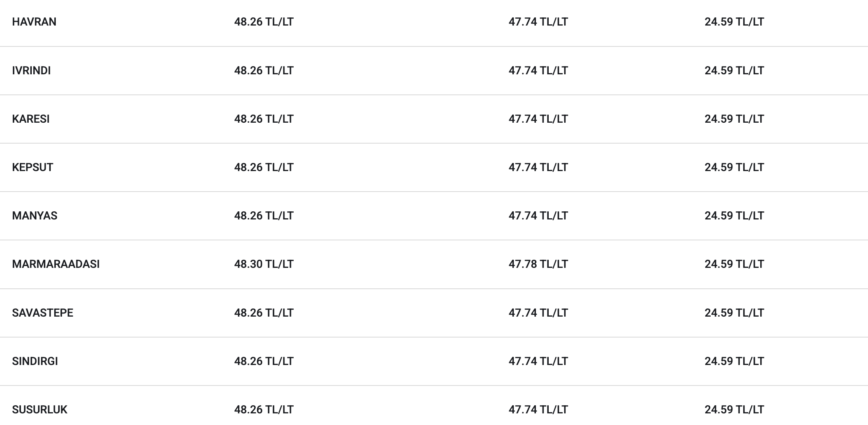
Task: Select the SUSURLUK district name
Action: coord(40,410)
